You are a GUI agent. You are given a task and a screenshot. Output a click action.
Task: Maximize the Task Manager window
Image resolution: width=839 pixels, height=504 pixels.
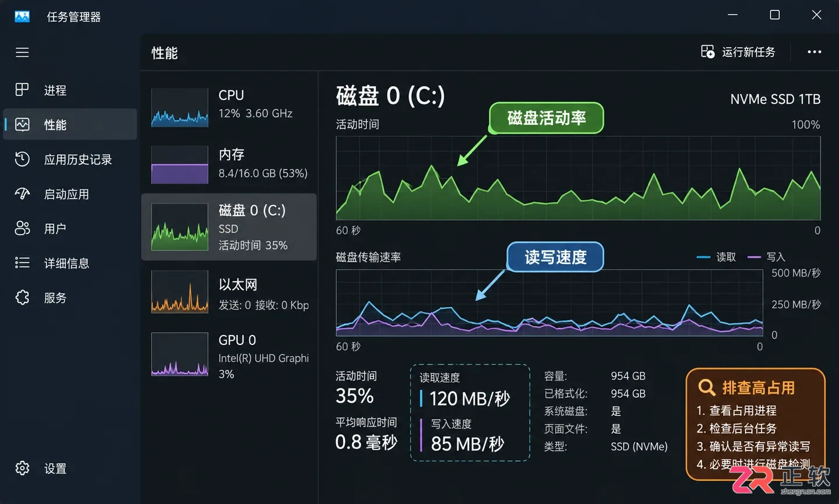(775, 15)
